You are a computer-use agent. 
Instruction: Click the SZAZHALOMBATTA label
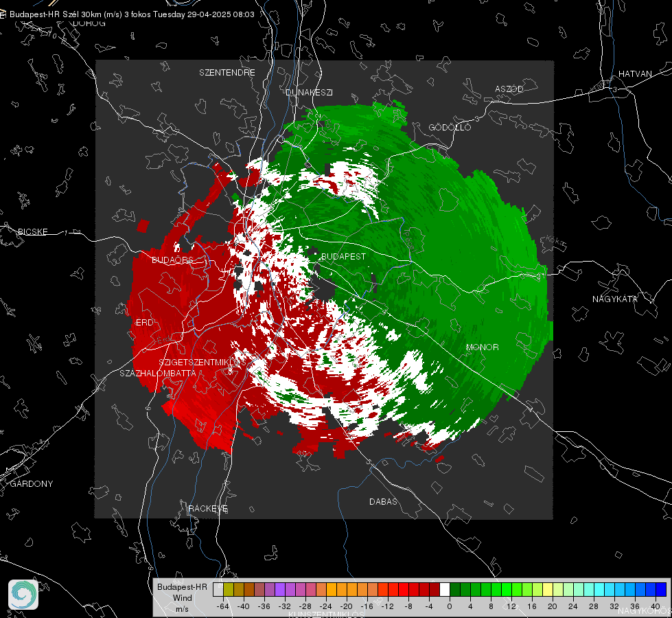tap(158, 373)
